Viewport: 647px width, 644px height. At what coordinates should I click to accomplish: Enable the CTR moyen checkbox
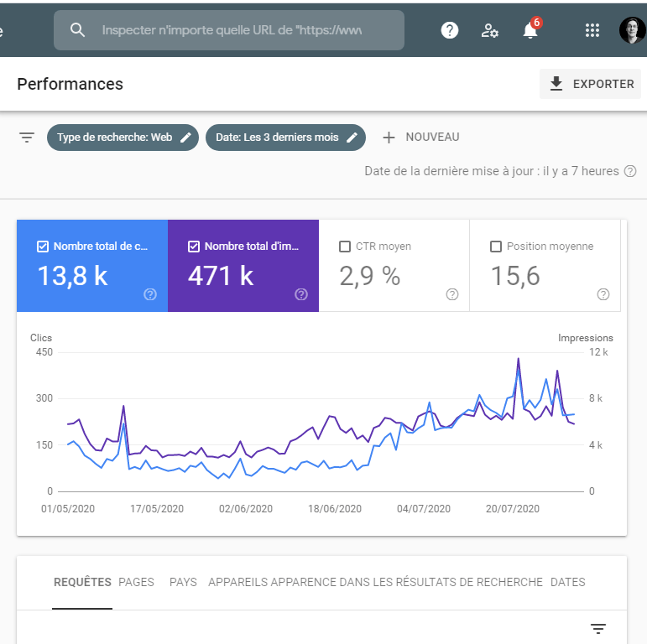(344, 247)
